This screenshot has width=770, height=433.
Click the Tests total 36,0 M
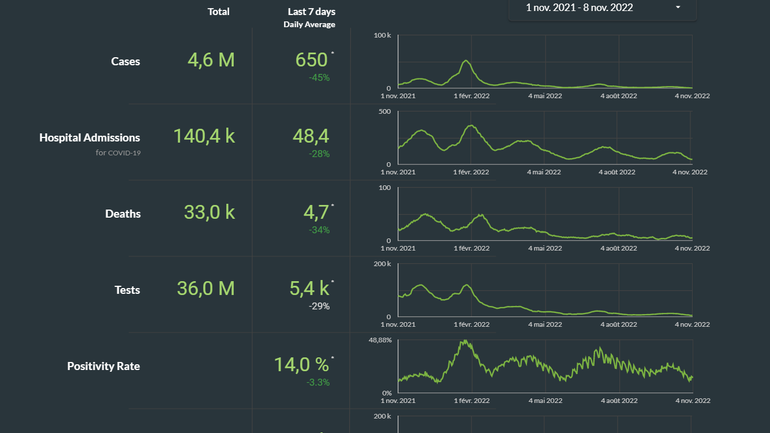coord(205,289)
